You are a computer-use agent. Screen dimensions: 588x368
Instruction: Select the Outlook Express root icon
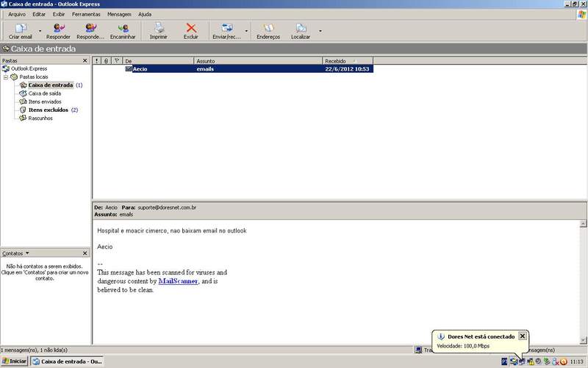click(x=6, y=68)
